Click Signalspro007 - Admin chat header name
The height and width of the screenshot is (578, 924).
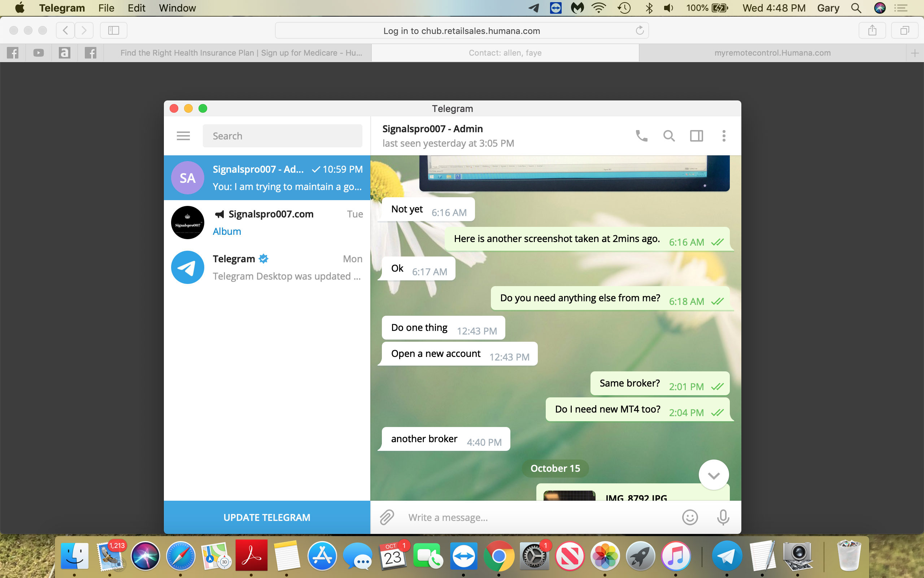point(433,129)
